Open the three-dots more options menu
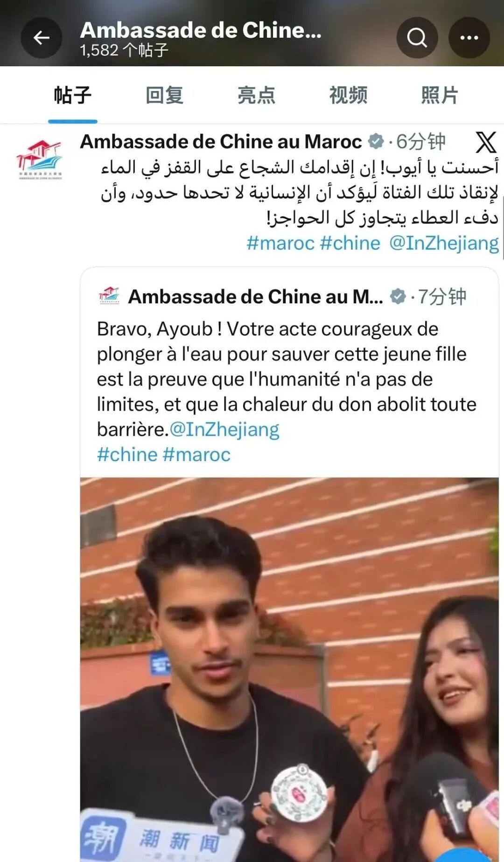Image resolution: width=504 pixels, height=862 pixels. click(469, 38)
